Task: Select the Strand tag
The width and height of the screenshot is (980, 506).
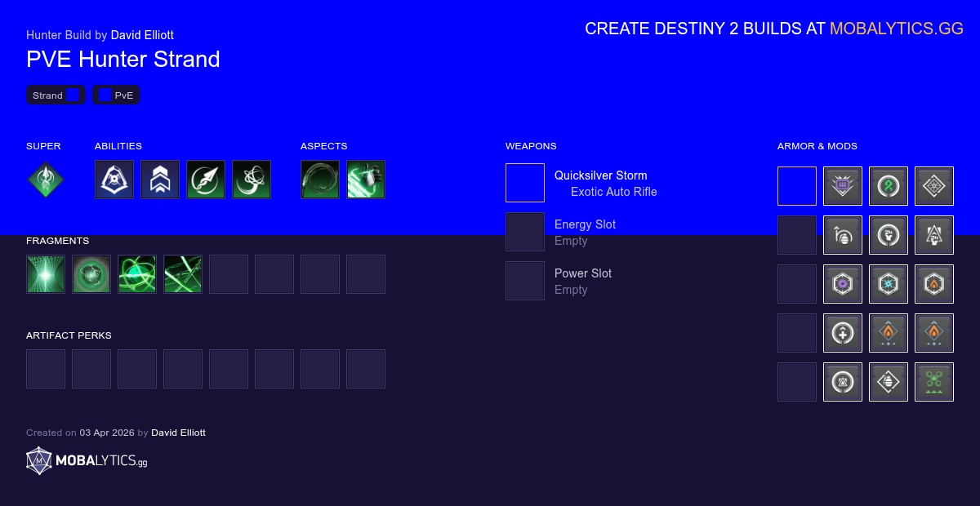Action: pos(56,95)
